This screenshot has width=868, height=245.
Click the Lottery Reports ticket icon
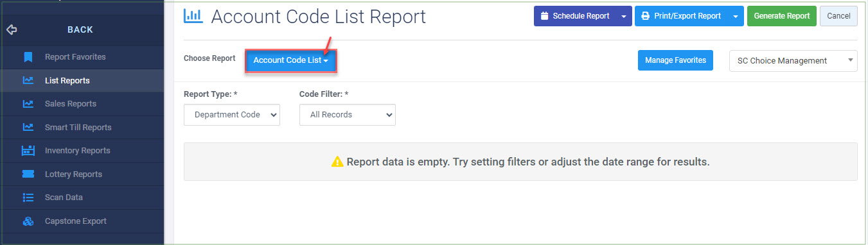[28, 174]
